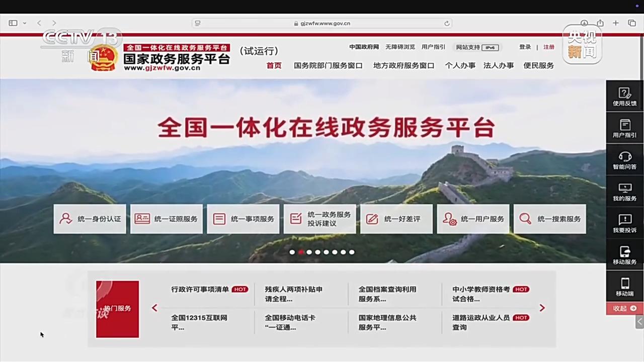Image resolution: width=644 pixels, height=362 pixels.
Task: Open 国务院部门服务窗口 navigation menu
Action: 328,65
